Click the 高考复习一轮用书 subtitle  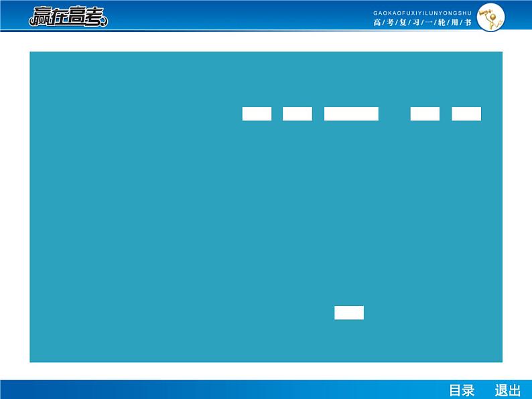[422, 23]
